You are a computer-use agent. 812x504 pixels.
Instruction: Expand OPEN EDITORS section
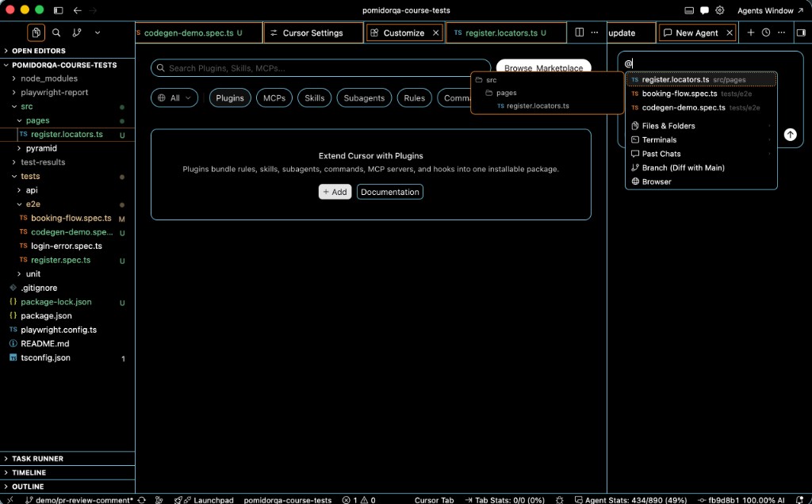coord(67,51)
